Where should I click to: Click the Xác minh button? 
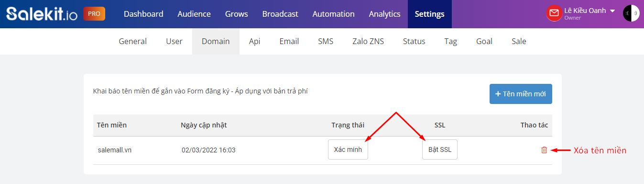[348, 149]
